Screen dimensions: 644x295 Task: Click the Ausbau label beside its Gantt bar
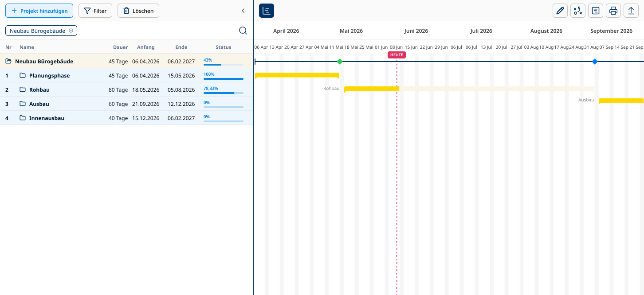(586, 100)
